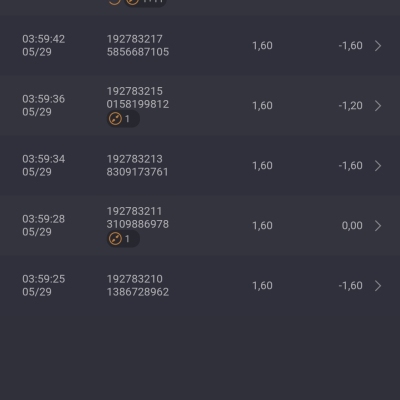Click the -1,60 result on 03:59:25 row
This screenshot has width=400, height=400.
[x=350, y=286]
